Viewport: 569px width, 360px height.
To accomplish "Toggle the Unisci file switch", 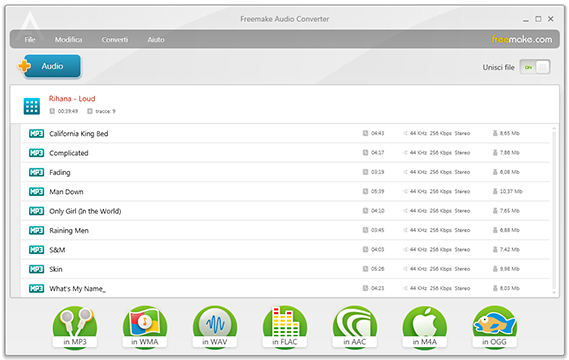I will pyautogui.click(x=535, y=67).
